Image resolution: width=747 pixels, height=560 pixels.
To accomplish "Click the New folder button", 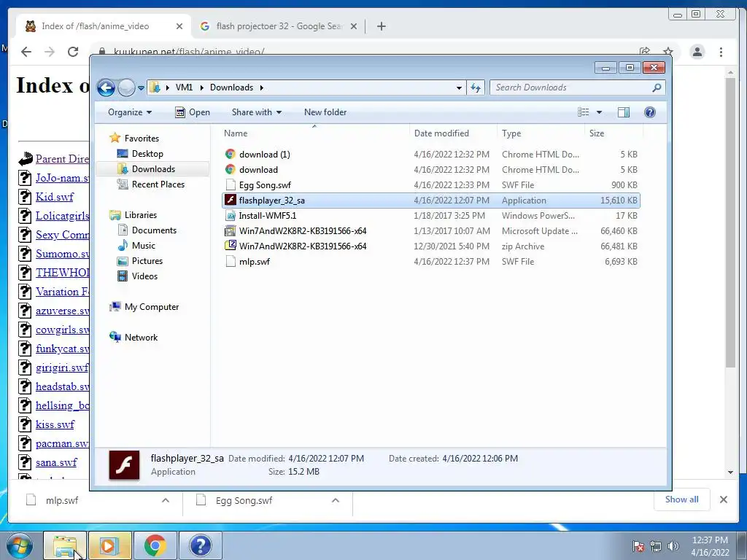I will point(325,112).
